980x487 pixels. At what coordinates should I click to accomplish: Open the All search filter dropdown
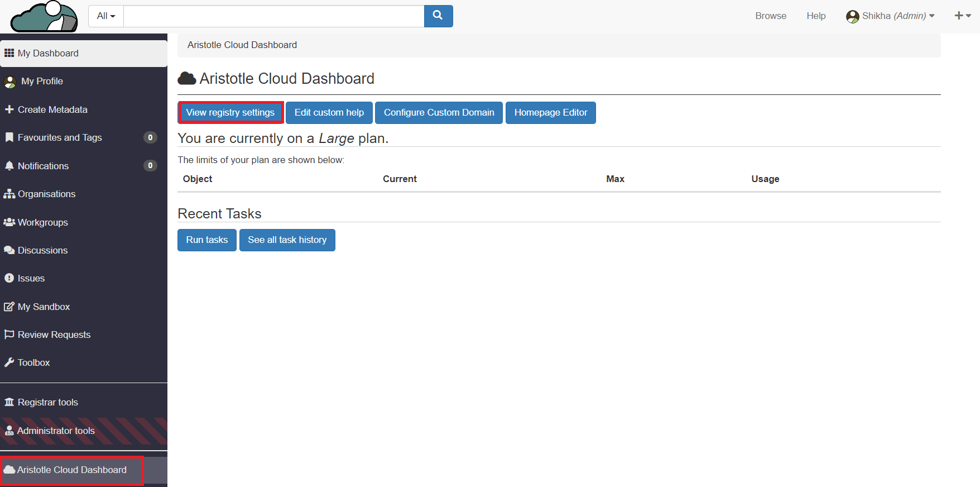pos(106,16)
